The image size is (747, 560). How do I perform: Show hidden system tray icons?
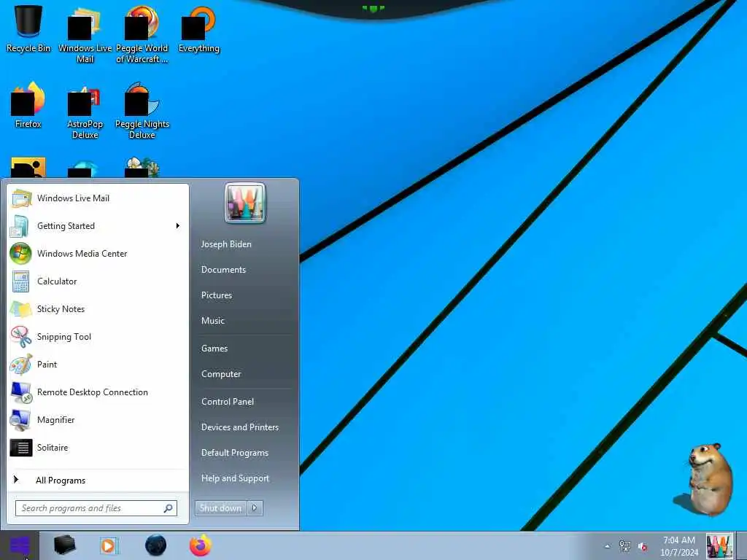[x=607, y=546]
